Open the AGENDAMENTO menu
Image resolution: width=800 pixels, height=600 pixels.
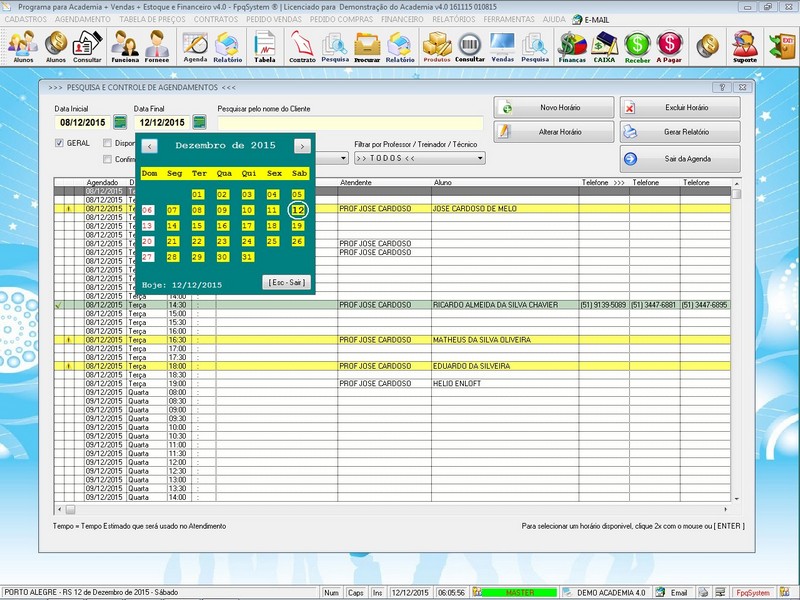(83, 19)
